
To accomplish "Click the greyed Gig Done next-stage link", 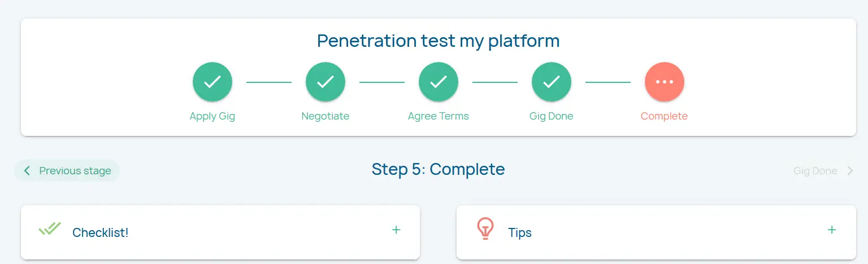I will point(815,171).
